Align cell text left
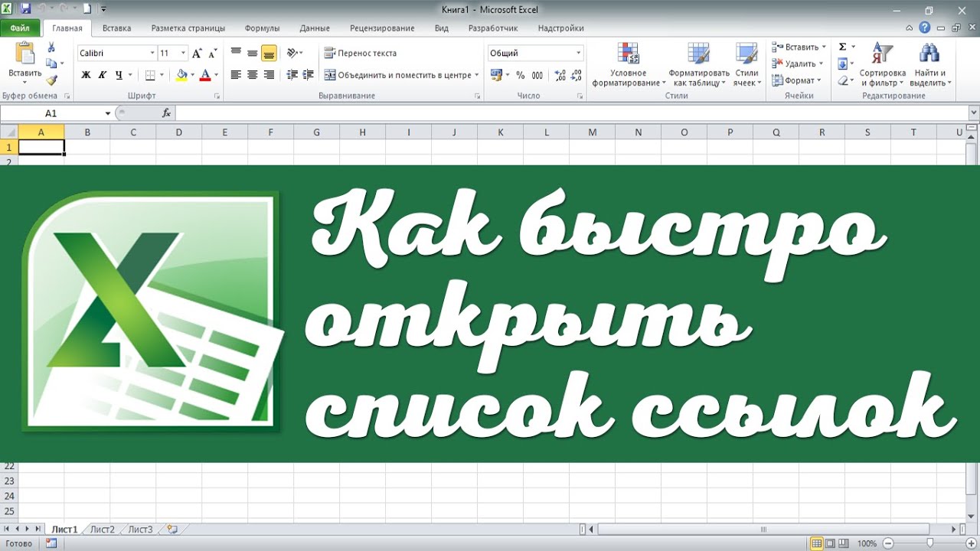 point(236,75)
